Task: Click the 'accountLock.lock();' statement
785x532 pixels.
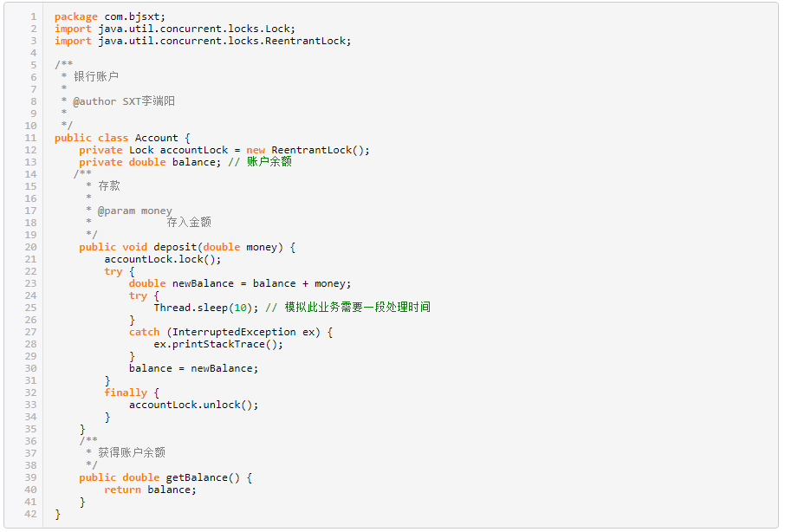Action: pos(163,259)
